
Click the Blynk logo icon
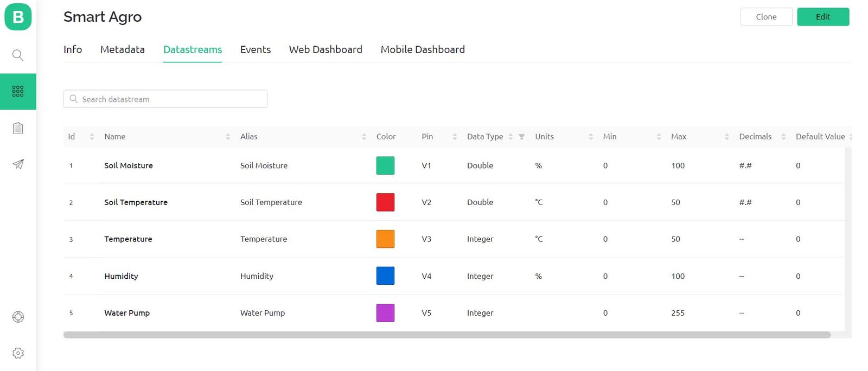[x=18, y=17]
